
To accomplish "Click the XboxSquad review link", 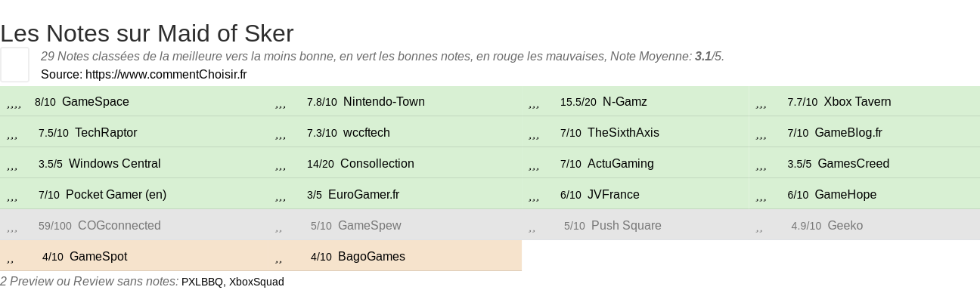I will [x=256, y=282].
